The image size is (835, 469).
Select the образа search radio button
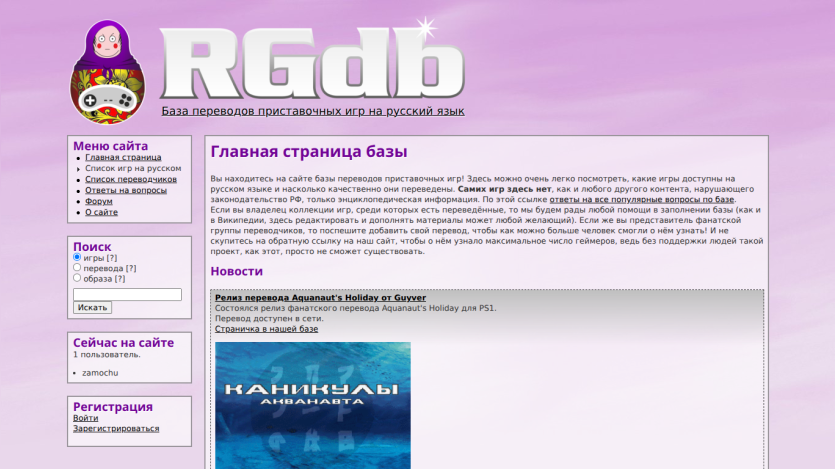click(77, 278)
